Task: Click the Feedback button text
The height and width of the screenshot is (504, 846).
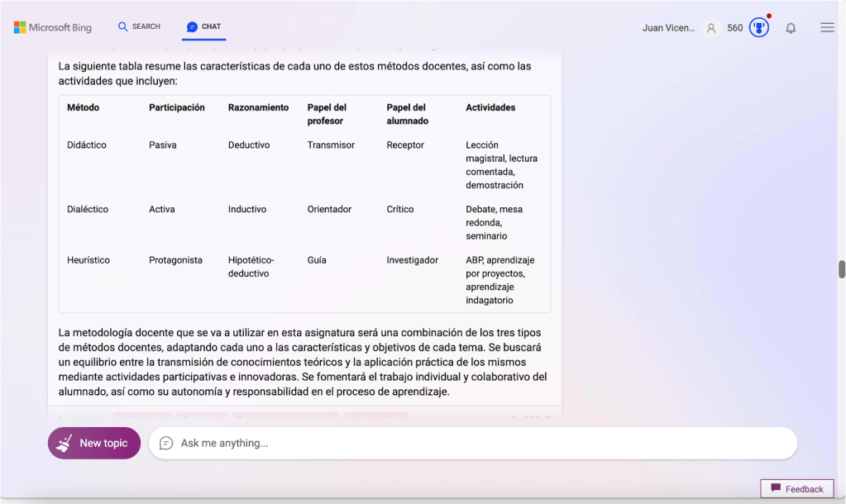Action: 804,489
